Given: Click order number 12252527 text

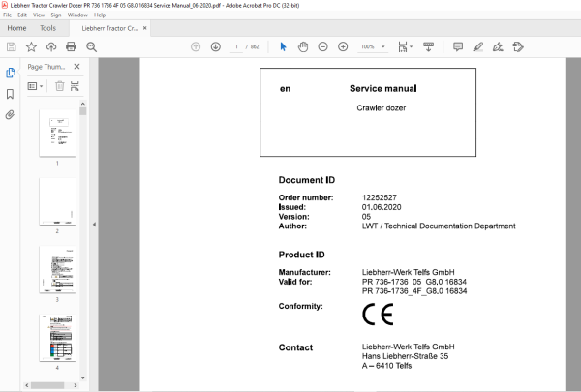Looking at the screenshot, I should coord(379,197).
